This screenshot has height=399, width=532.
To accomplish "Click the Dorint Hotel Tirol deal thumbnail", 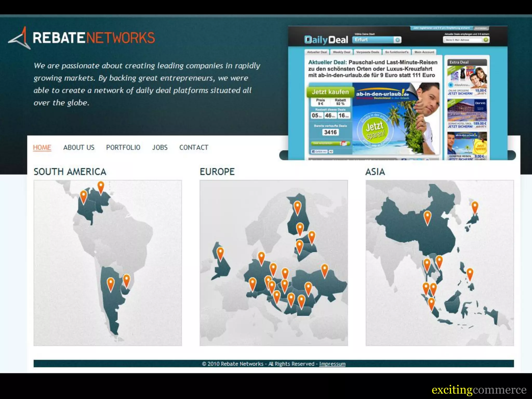I will pos(467,110).
